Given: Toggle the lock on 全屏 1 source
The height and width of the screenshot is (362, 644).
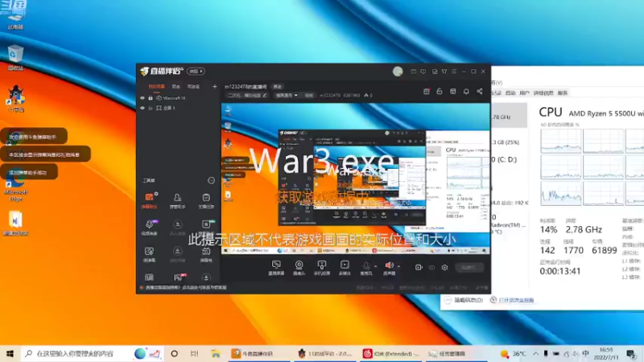Looking at the screenshot, I should 151,108.
